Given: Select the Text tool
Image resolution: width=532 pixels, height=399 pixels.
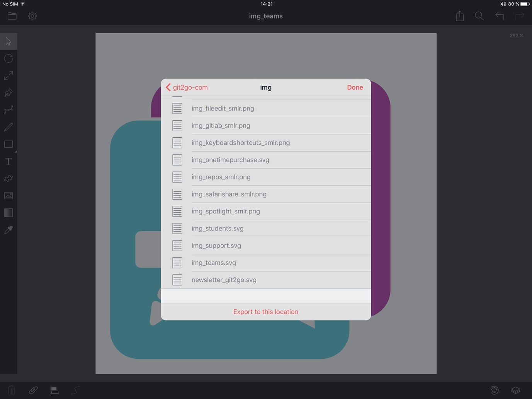Looking at the screenshot, I should point(8,161).
